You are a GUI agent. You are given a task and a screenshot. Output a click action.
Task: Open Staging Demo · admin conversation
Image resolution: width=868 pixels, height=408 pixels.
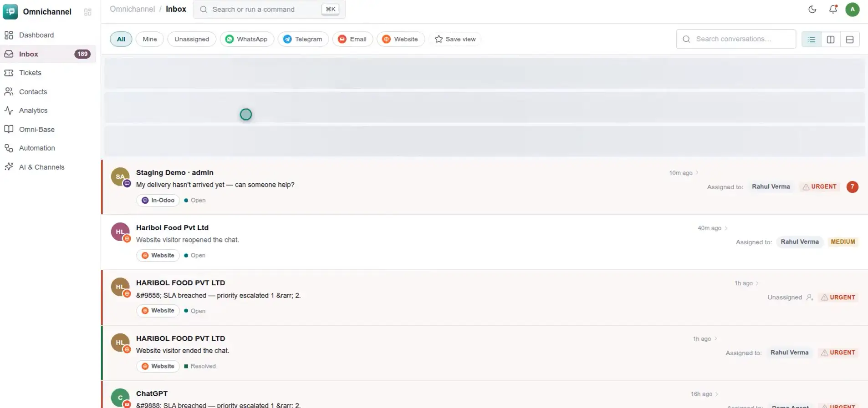click(485, 187)
